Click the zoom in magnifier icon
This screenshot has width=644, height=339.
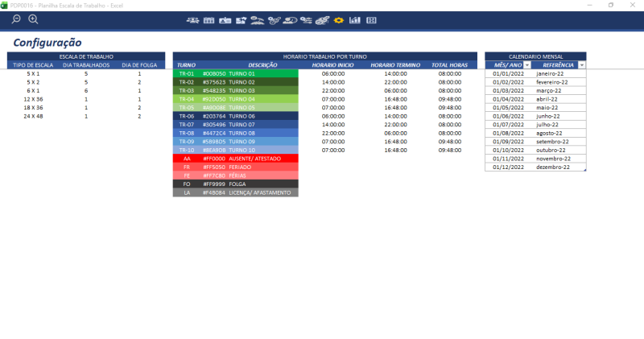33,19
